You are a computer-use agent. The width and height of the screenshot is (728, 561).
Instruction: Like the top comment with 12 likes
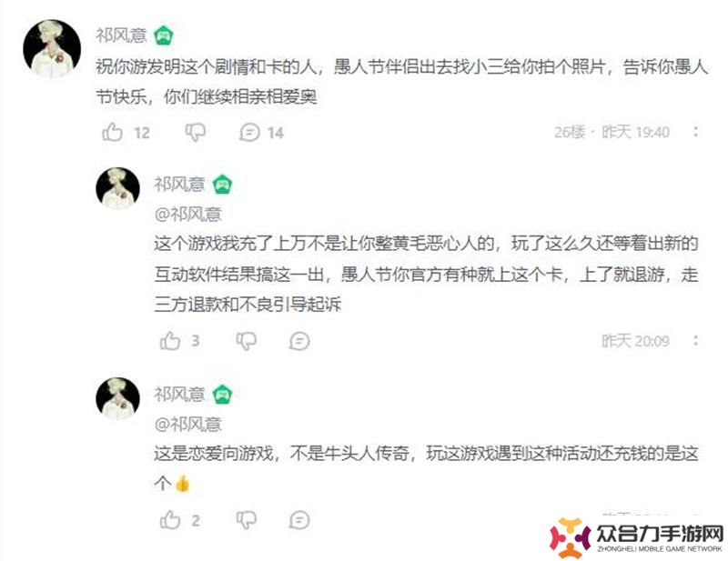pyautogui.click(x=112, y=132)
